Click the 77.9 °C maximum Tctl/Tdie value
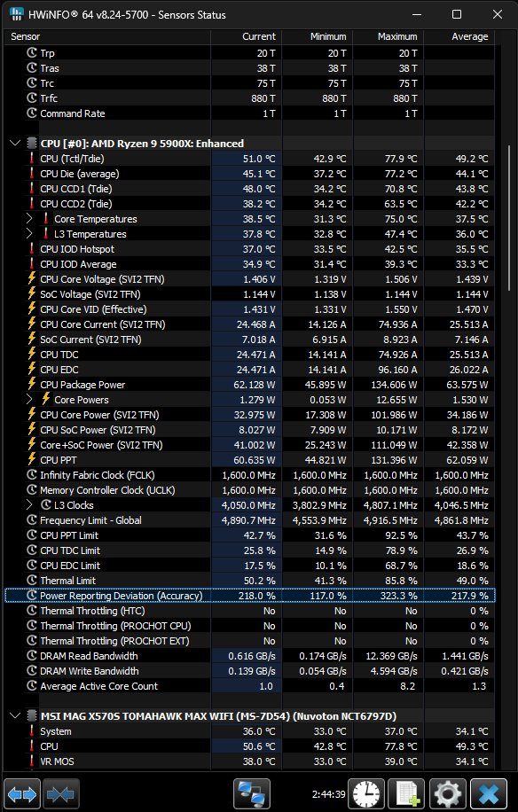Viewport: 518px width, 812px height. tap(400, 159)
